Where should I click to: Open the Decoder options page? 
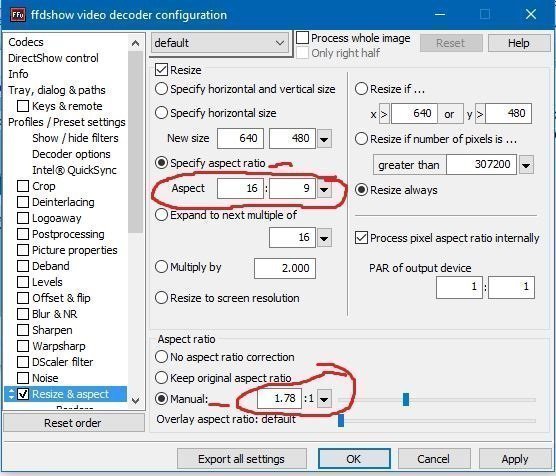pyautogui.click(x=71, y=154)
